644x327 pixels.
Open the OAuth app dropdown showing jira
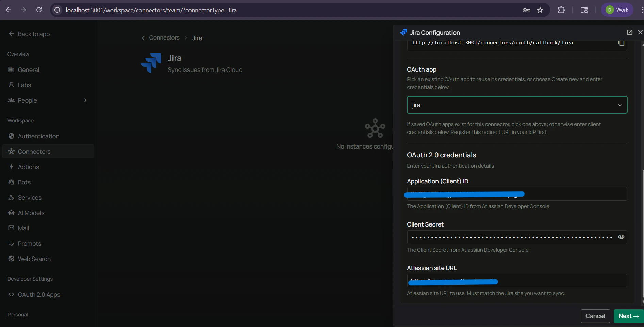(x=517, y=105)
